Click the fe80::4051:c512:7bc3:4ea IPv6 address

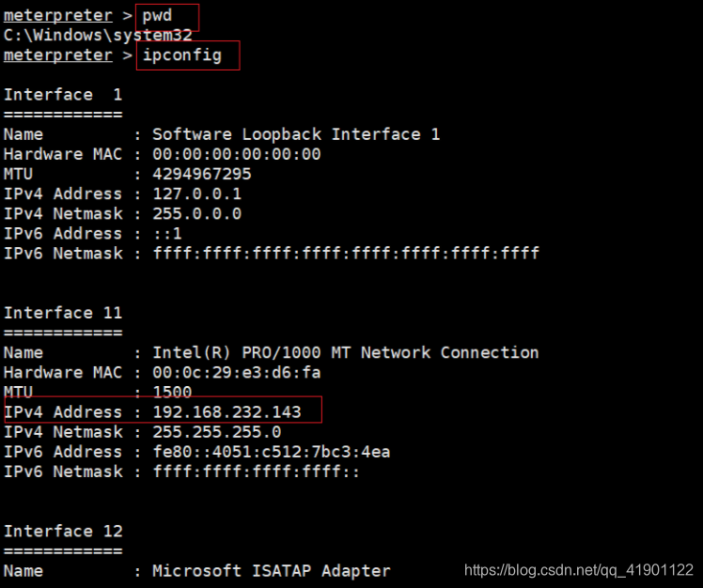272,452
